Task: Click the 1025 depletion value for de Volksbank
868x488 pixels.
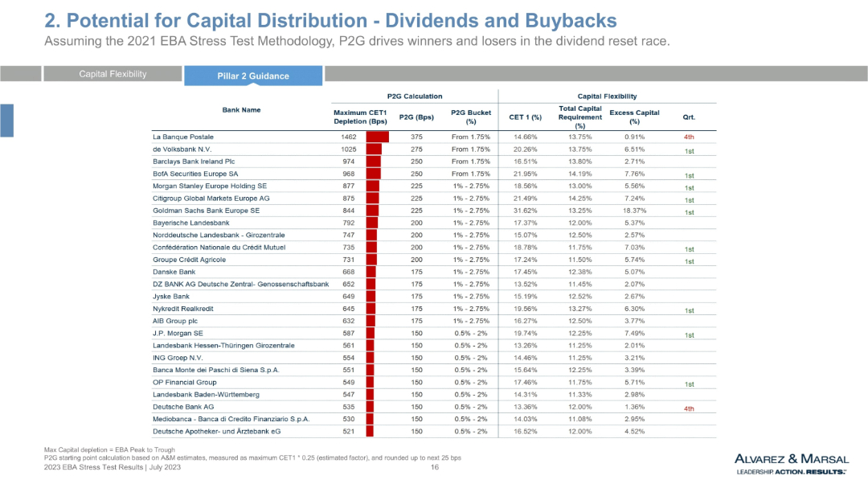Action: 349,149
